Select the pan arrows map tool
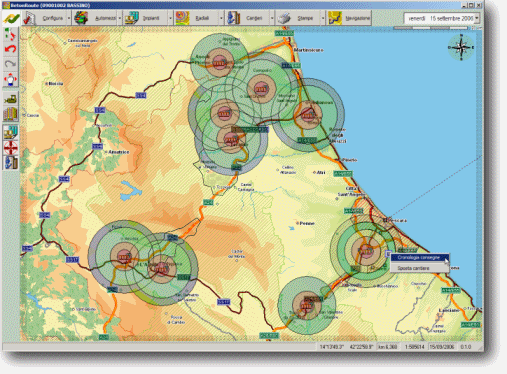This screenshot has width=507, height=374. tap(10, 80)
